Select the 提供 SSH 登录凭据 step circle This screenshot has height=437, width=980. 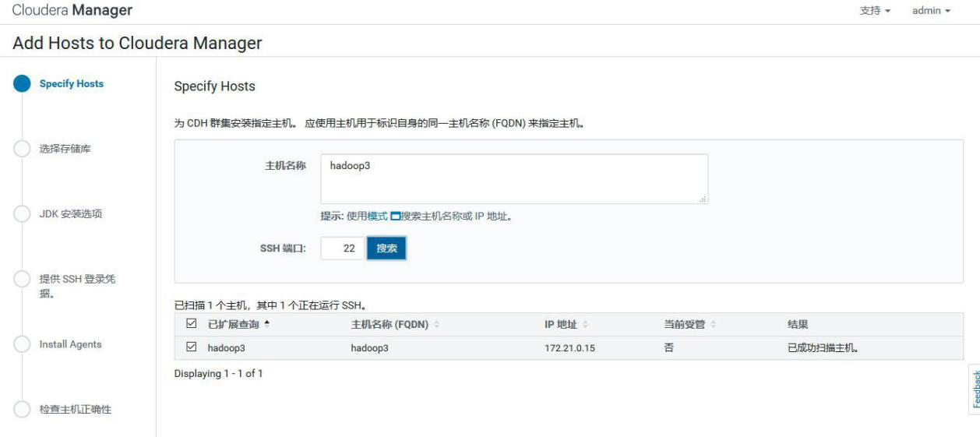[x=23, y=280]
